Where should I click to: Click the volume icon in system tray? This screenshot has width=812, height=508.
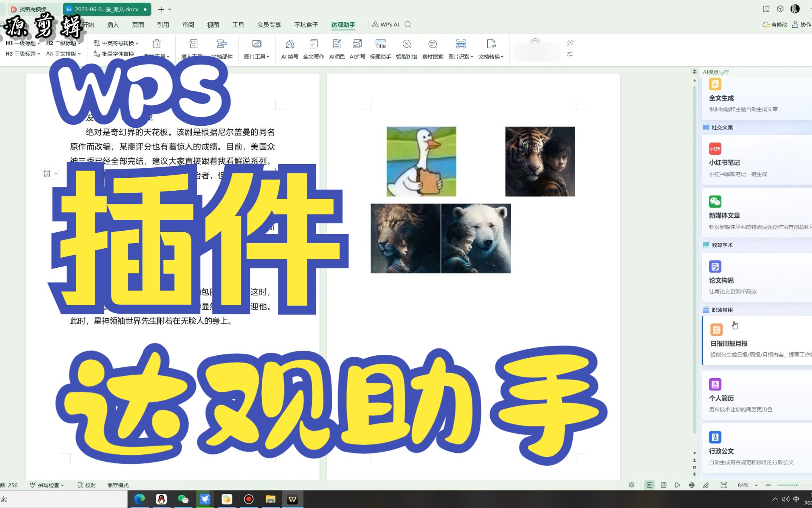pos(785,499)
